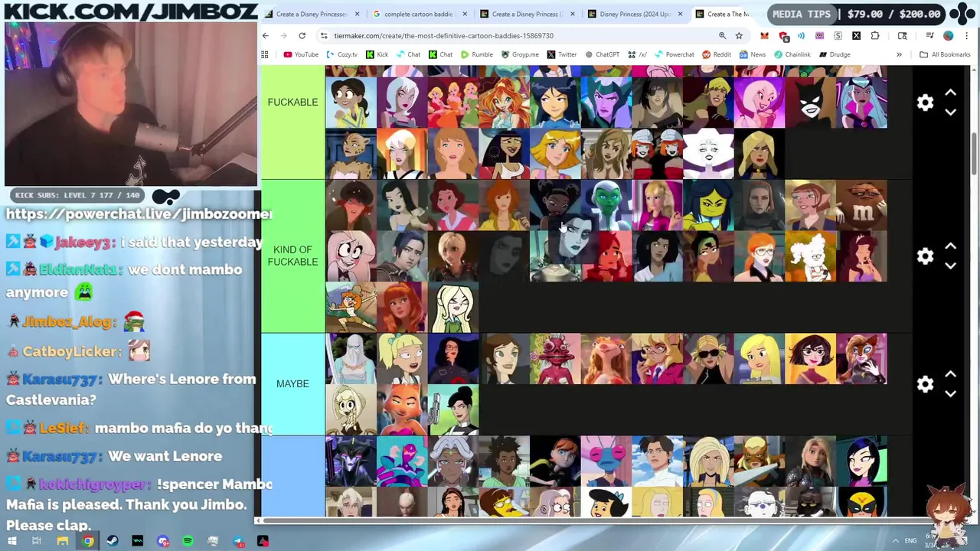Open the zoom magnifier icon in address bar
This screenshot has width=980, height=551.
[x=722, y=36]
